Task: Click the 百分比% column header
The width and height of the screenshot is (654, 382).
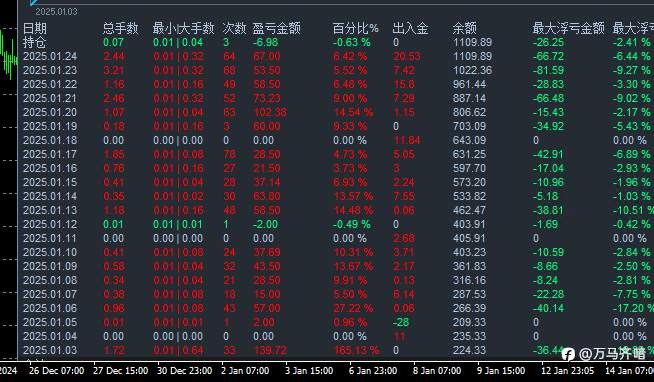Action: [356, 28]
